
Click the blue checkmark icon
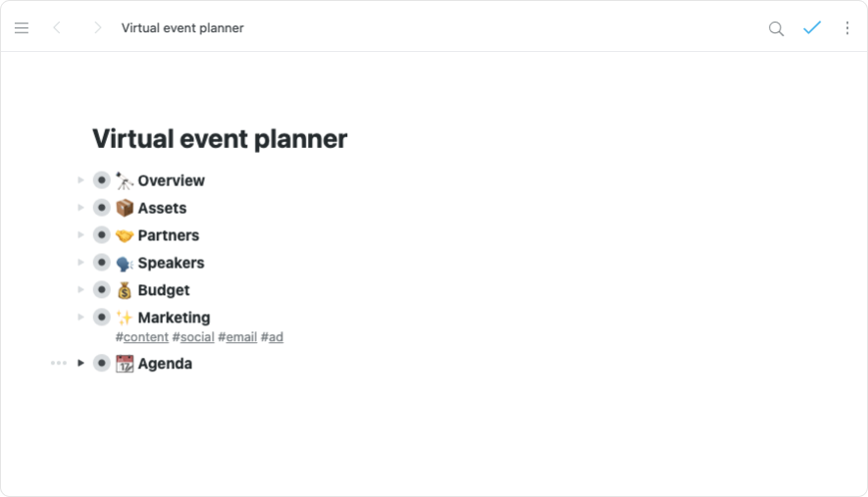(x=811, y=28)
